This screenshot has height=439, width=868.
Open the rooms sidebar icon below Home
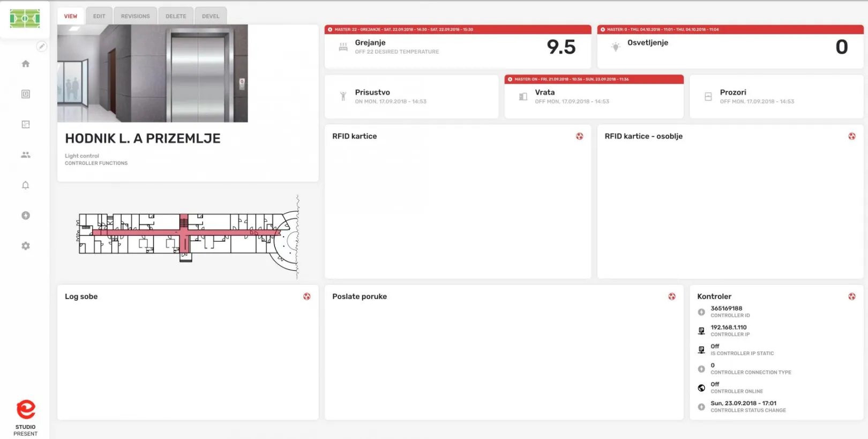(25, 94)
